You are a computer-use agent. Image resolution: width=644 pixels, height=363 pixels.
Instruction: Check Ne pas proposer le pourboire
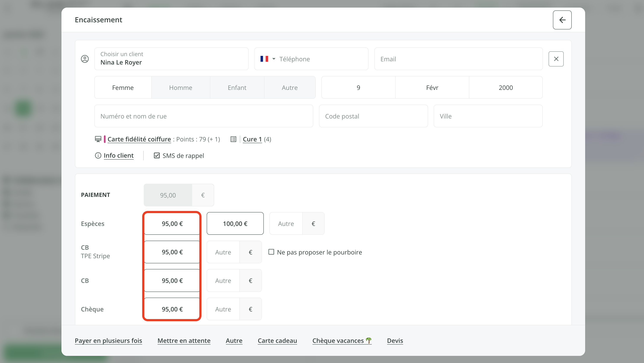coord(271,252)
